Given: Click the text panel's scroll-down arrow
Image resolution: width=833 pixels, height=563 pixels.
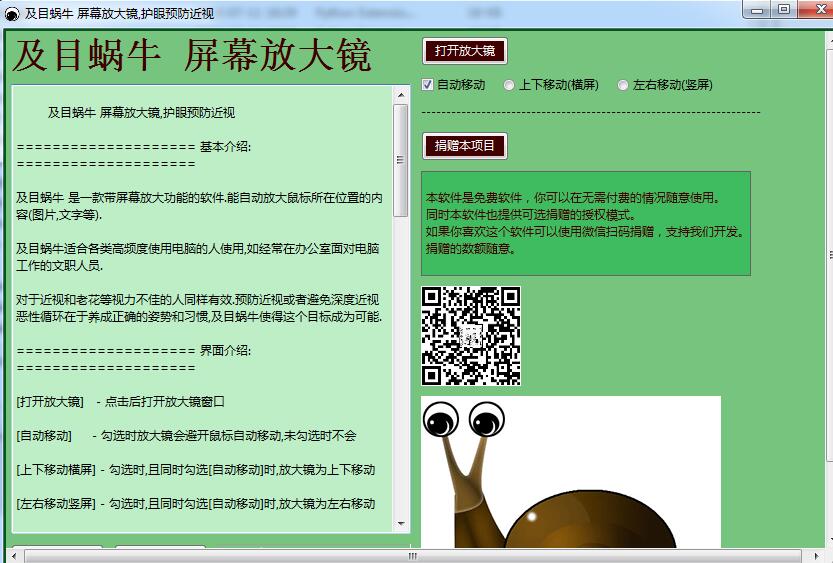Looking at the screenshot, I should click(401, 524).
